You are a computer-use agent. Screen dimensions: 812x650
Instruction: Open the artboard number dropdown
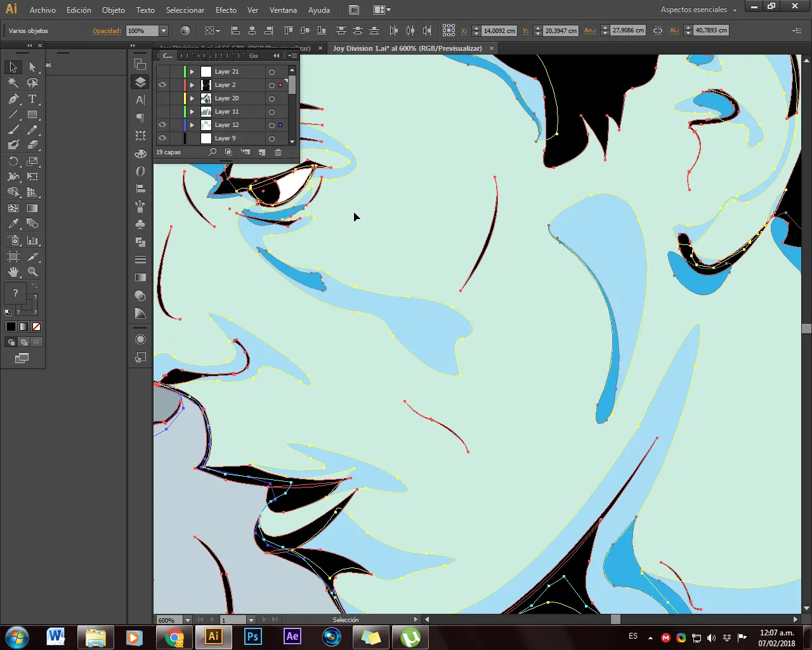tap(251, 620)
